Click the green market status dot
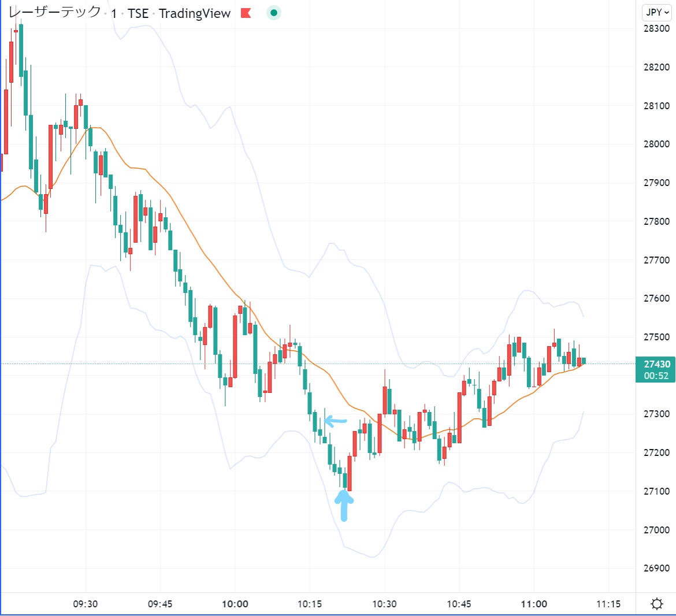The image size is (676, 616). pos(274,13)
